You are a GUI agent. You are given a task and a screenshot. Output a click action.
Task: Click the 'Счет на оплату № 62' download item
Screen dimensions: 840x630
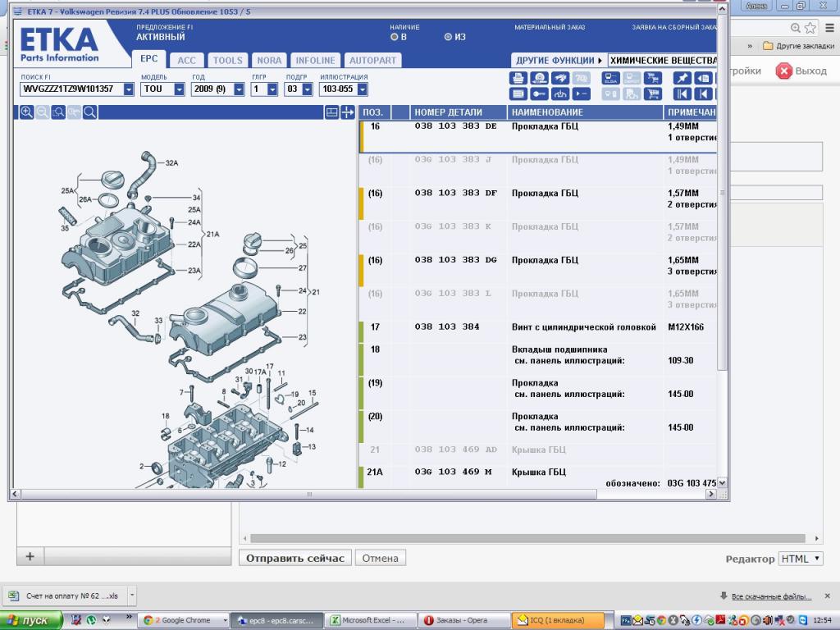click(66, 596)
